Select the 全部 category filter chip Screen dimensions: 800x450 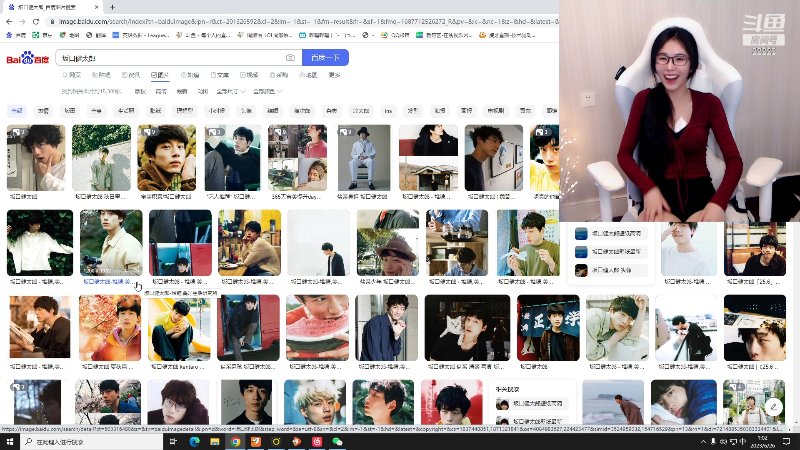17,111
